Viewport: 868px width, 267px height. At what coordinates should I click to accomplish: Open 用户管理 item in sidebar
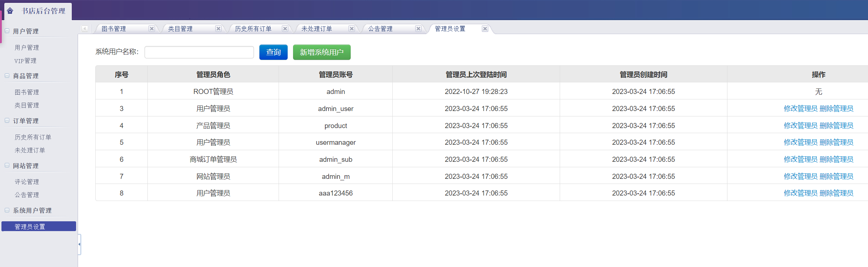tap(27, 48)
